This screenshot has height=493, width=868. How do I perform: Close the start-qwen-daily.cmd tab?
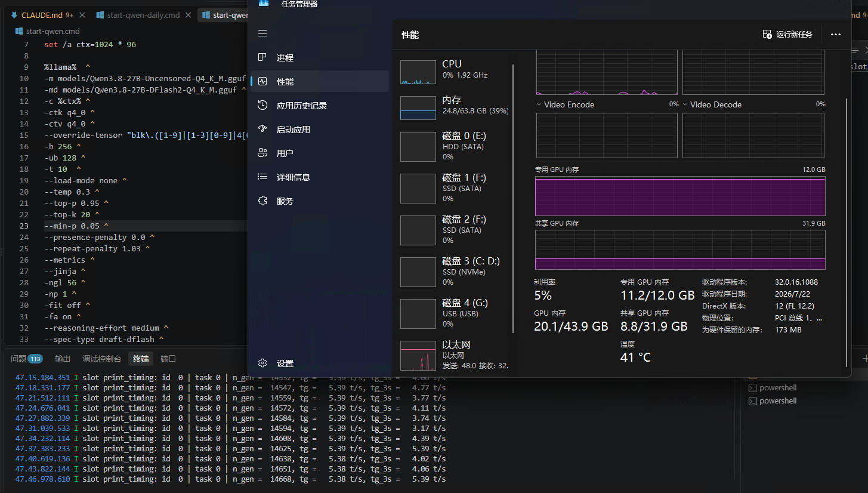[189, 15]
